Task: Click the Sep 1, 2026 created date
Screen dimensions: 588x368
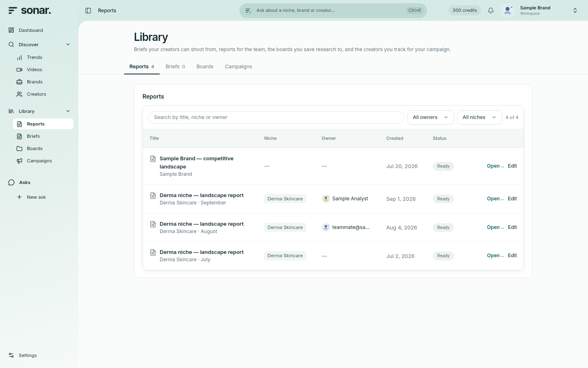Action: click(401, 199)
